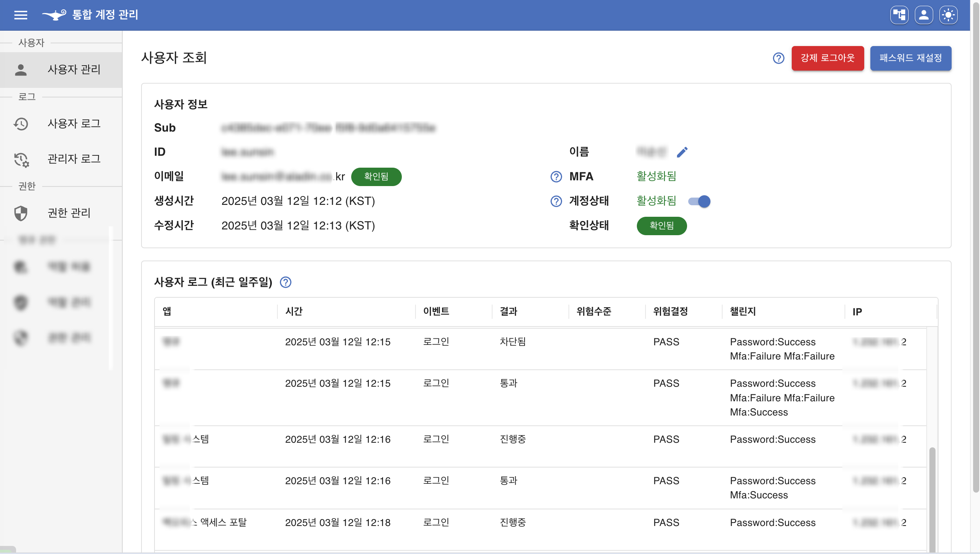Click help icon next to 계정상태
This screenshot has height=554, width=980.
pyautogui.click(x=556, y=201)
